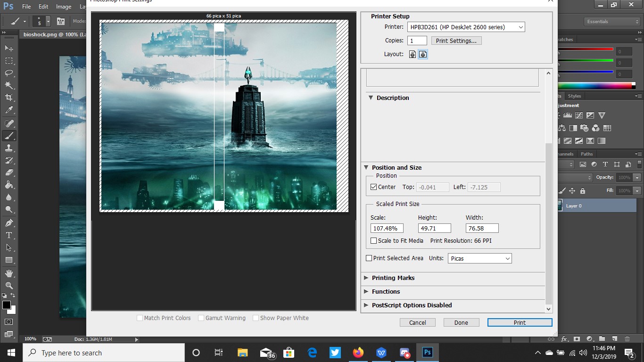
Task: Toggle the Gamut Warning checkbox
Action: coord(201,318)
